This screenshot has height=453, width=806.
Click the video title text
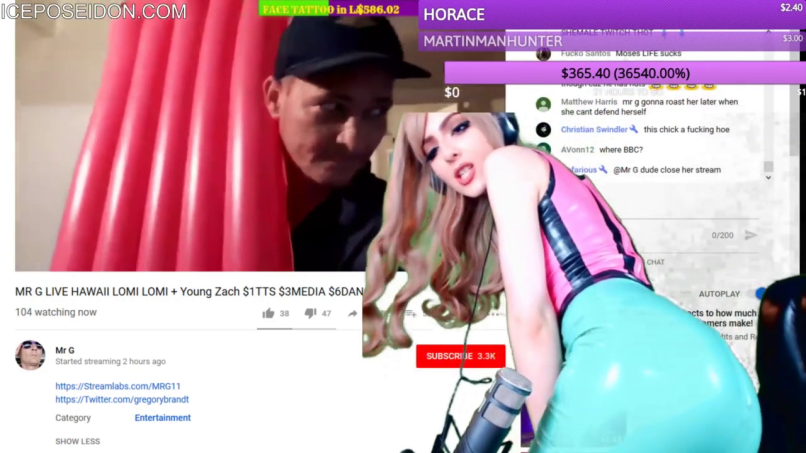(189, 292)
